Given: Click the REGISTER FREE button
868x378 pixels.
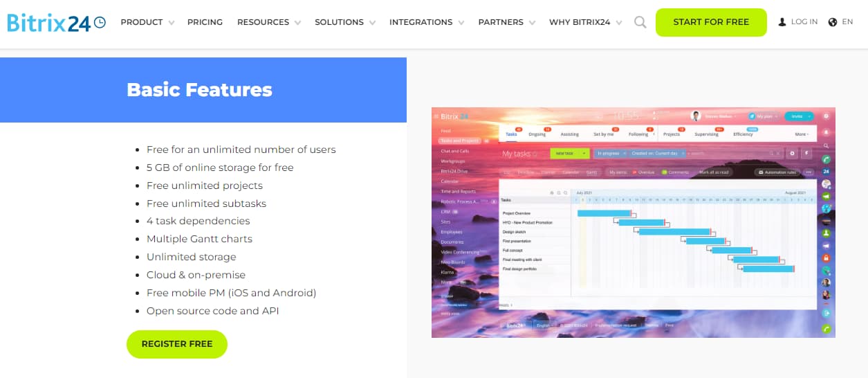Looking at the screenshot, I should point(177,344).
